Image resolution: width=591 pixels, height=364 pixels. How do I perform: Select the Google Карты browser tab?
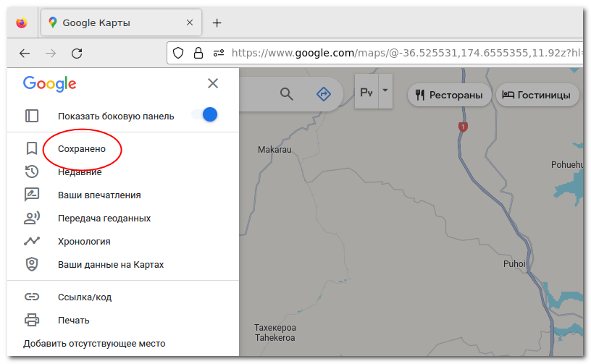121,23
